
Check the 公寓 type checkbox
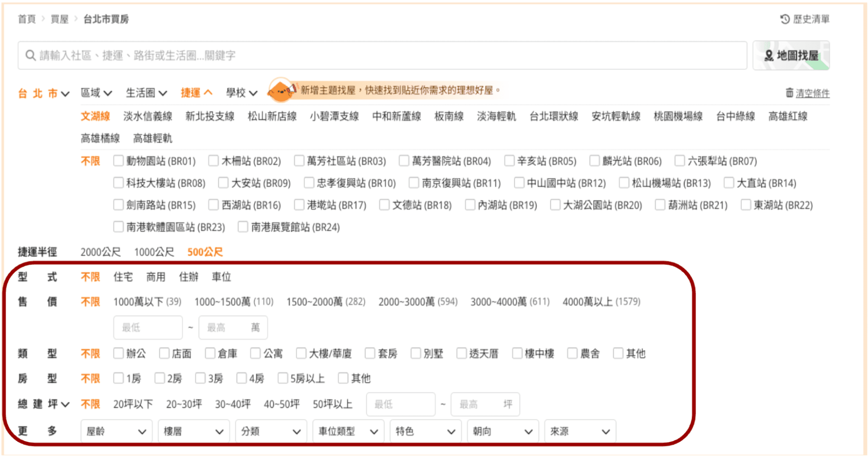click(255, 354)
